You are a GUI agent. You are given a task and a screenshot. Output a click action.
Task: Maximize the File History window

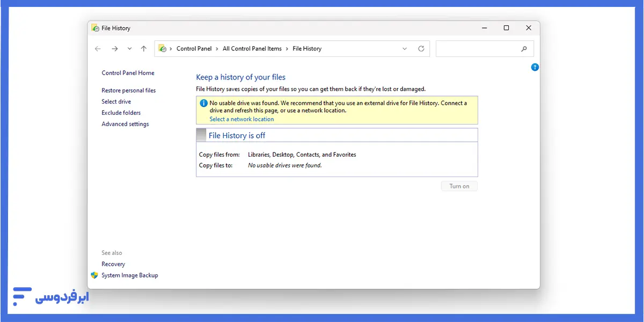[x=506, y=28]
